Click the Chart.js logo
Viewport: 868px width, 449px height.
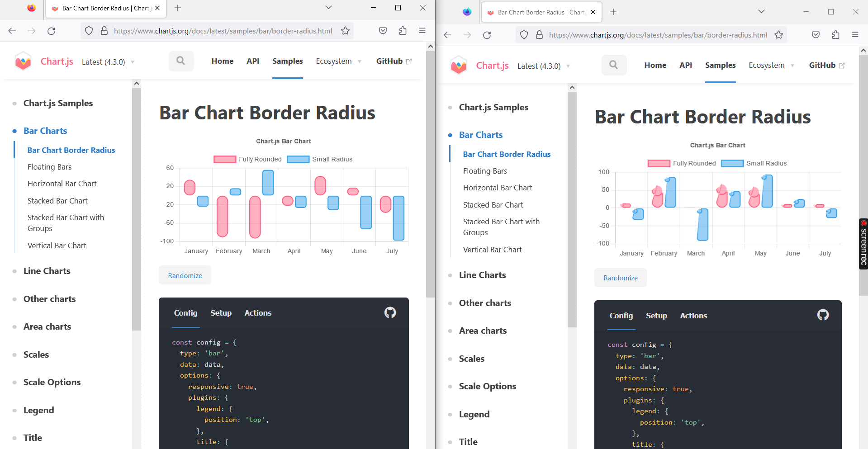pos(23,61)
